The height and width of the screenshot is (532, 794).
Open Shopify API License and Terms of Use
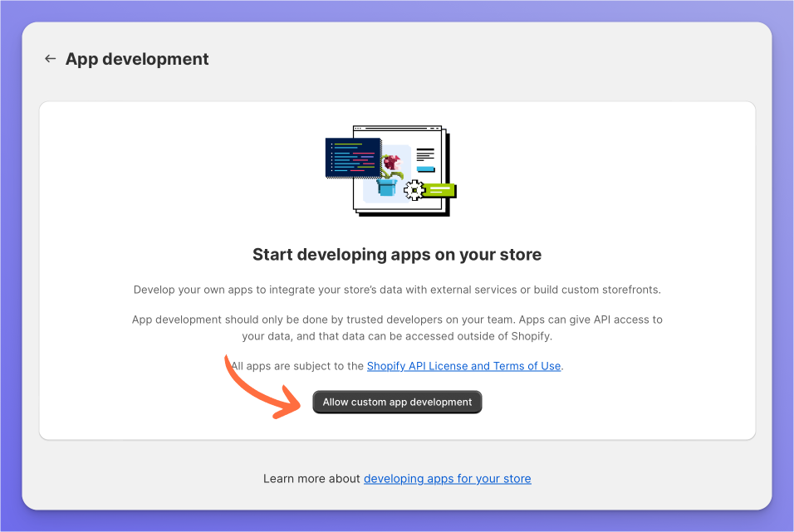pos(463,366)
